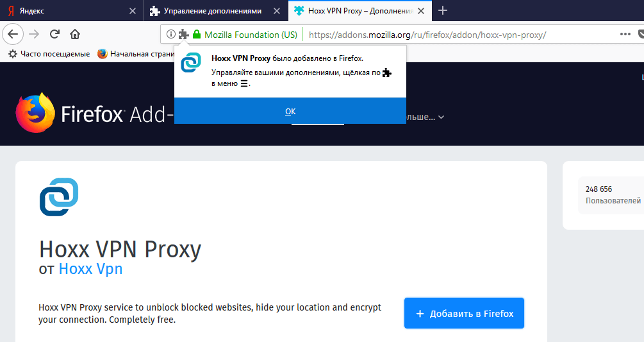
Task: Click the Mozilla Foundation (US) identity label
Action: coord(251,35)
